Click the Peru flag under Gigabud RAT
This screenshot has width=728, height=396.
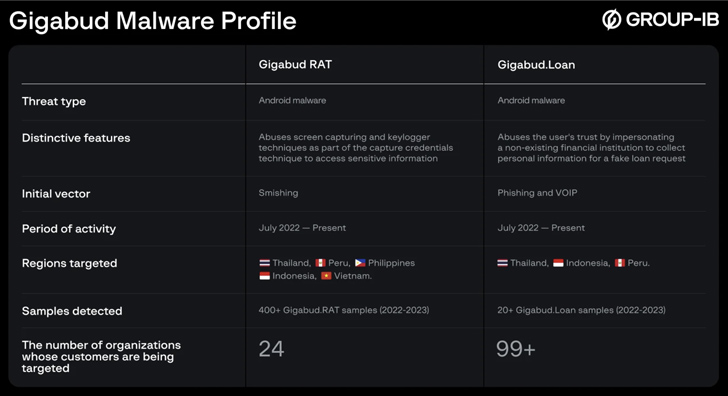tap(320, 263)
